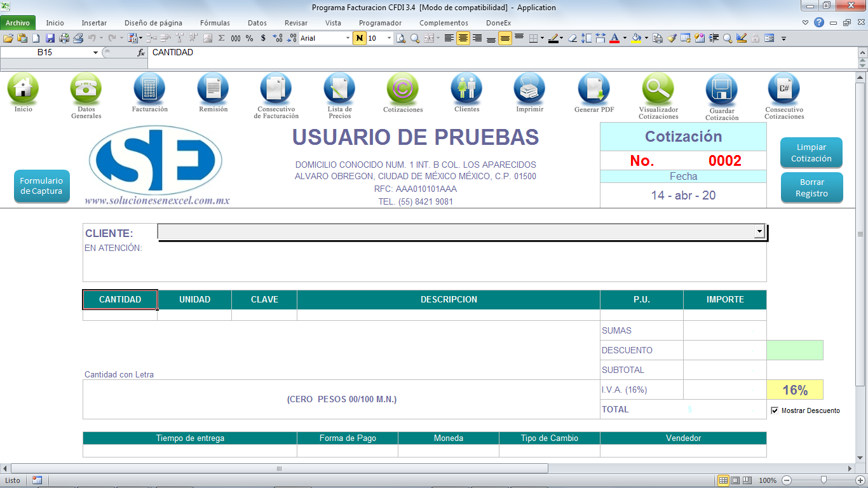Image resolution: width=868 pixels, height=488 pixels.
Task: Open the CLIENTE dropdown list
Action: [x=759, y=232]
